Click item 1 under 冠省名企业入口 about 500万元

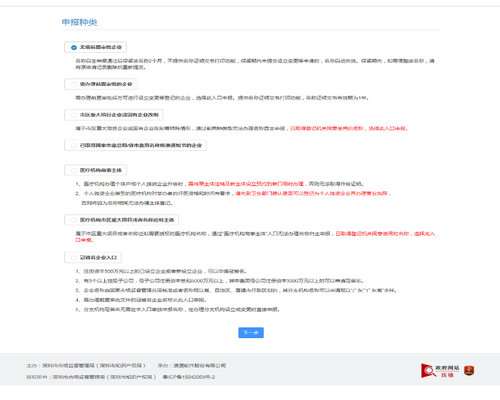coord(161,271)
